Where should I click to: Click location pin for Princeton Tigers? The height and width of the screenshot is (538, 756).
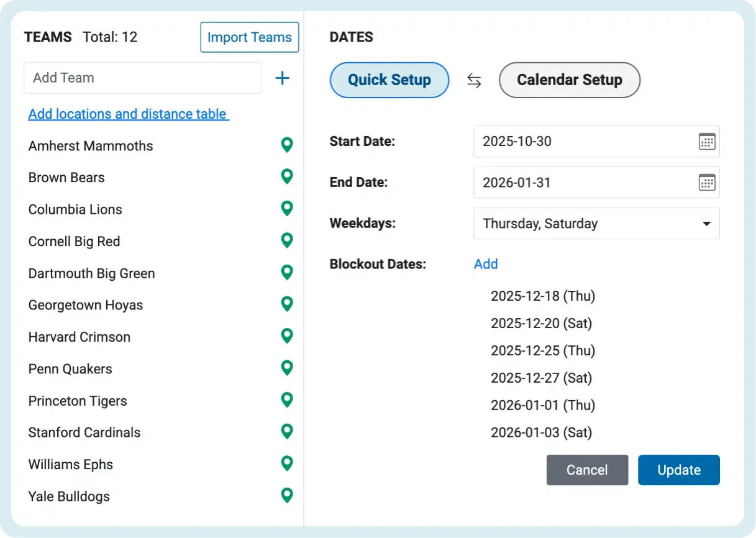286,400
